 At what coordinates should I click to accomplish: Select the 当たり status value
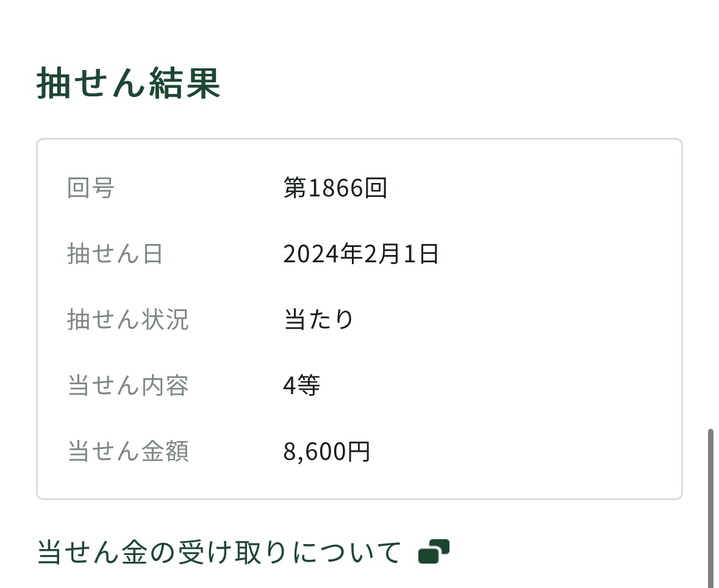[318, 320]
